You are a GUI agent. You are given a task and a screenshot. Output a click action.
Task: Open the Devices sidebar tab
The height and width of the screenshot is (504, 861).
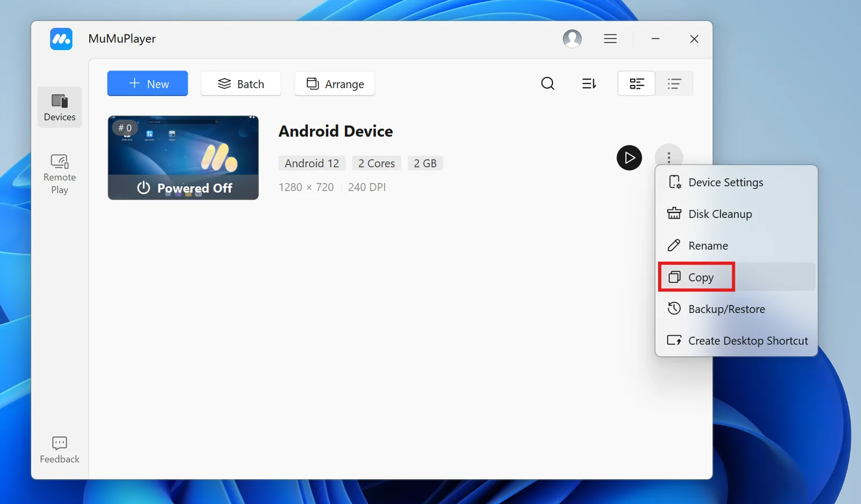60,107
